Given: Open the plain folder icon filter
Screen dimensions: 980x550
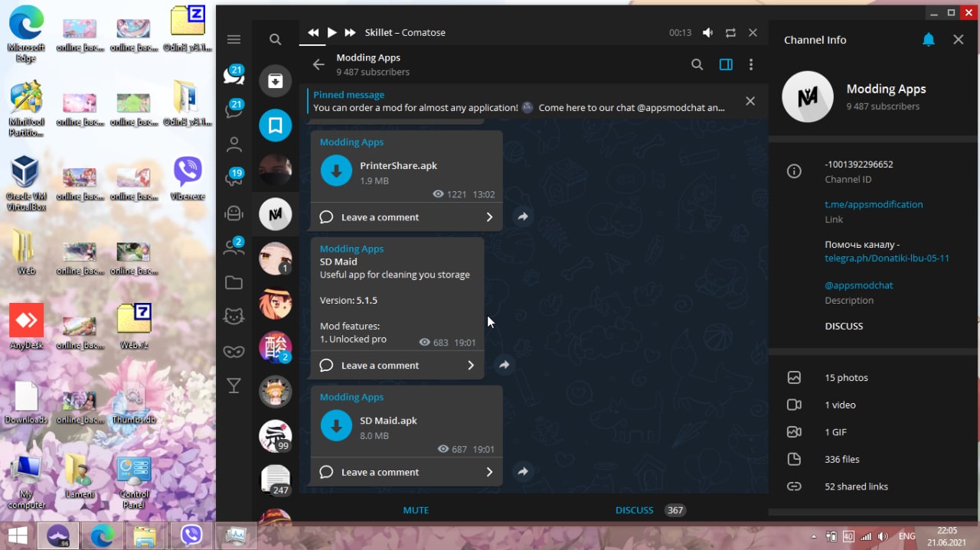Looking at the screenshot, I should [234, 283].
